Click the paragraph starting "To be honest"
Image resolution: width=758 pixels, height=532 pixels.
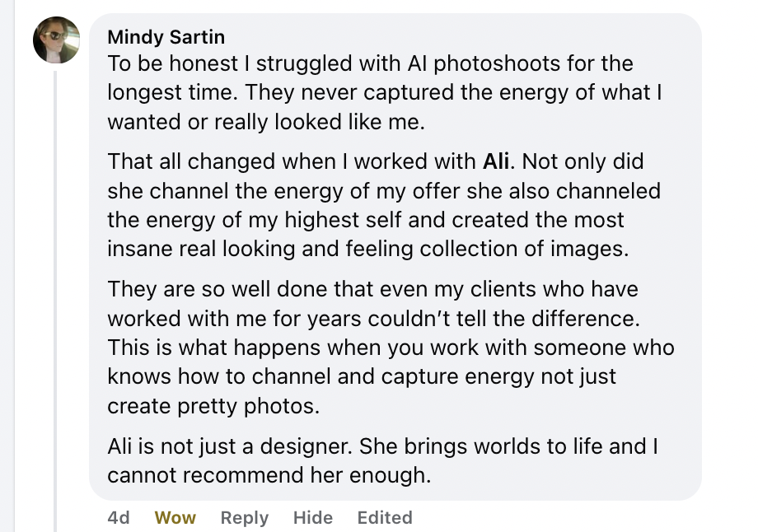pyautogui.click(x=371, y=92)
